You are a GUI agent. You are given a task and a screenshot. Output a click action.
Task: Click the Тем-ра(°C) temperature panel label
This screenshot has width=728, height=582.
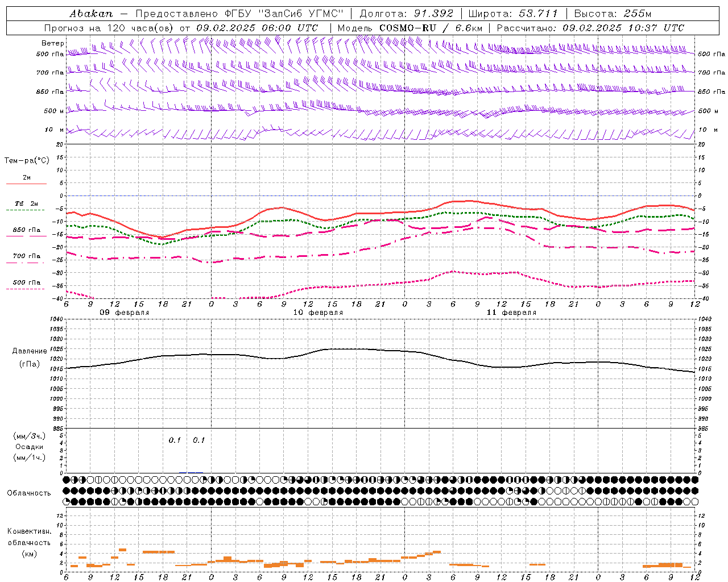pyautogui.click(x=27, y=161)
